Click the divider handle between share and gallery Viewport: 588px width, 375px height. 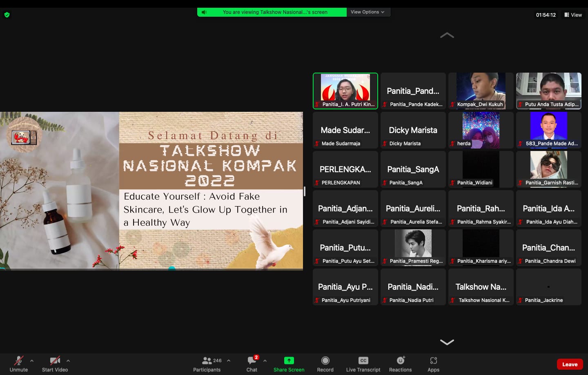305,191
